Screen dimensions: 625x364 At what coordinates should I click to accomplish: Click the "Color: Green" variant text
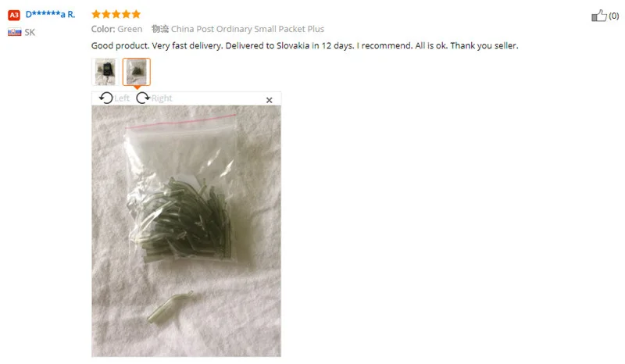tap(116, 29)
